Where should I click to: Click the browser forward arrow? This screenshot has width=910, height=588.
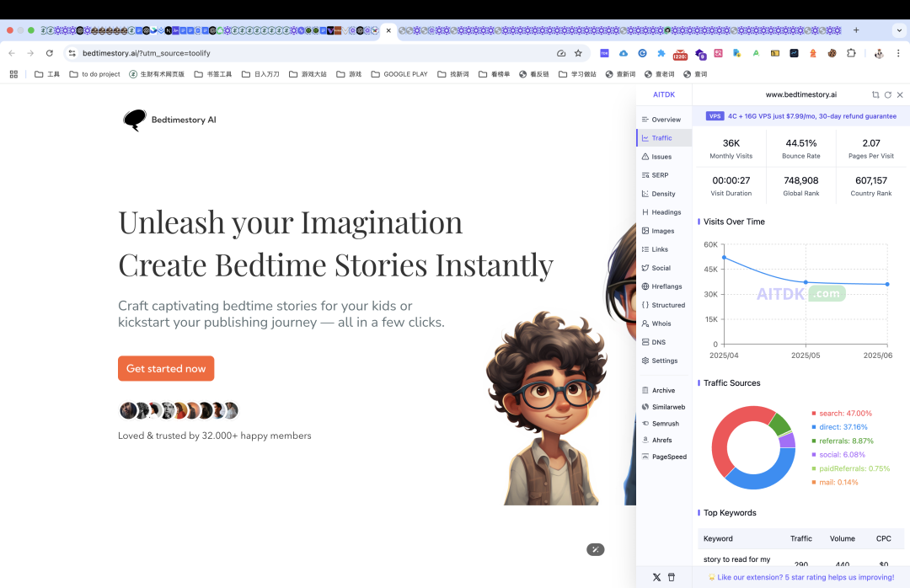pos(31,53)
